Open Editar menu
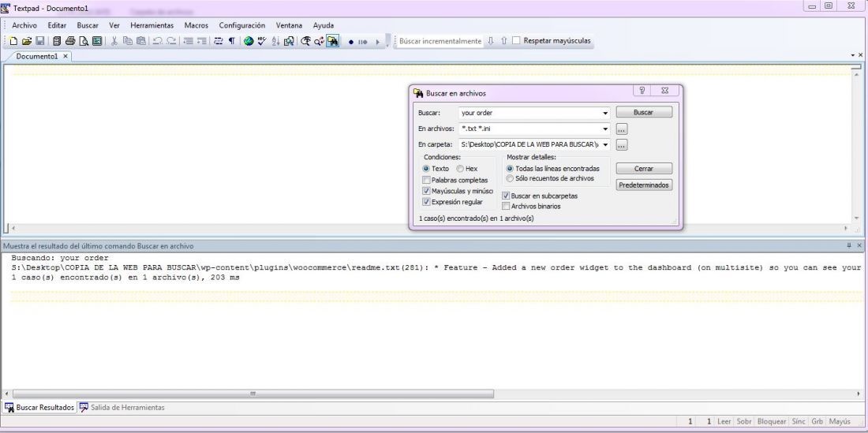This screenshot has height=433, width=868. point(57,25)
